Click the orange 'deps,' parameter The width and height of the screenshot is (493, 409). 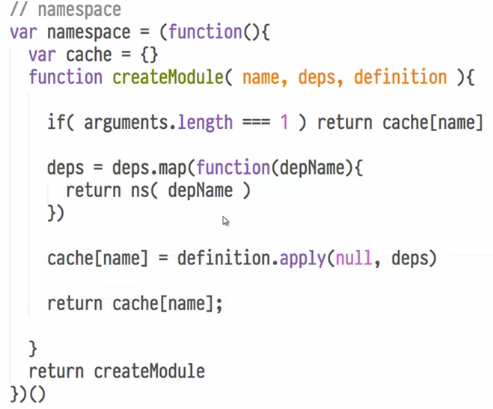tap(320, 78)
